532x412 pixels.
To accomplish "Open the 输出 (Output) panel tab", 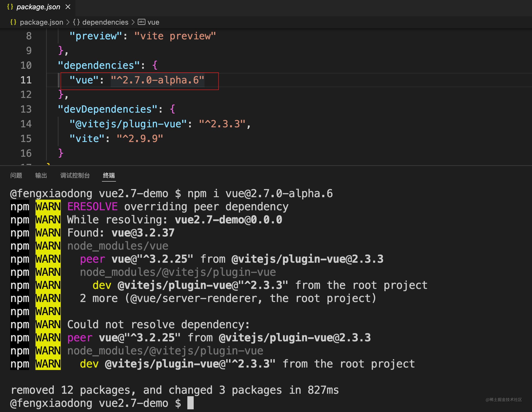I will pos(41,175).
